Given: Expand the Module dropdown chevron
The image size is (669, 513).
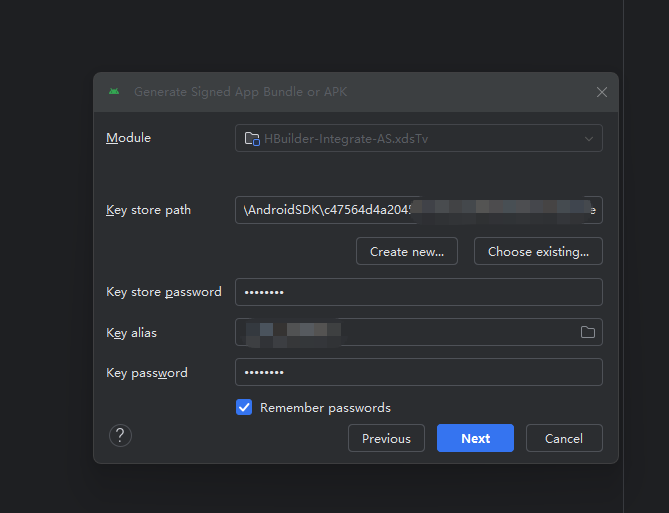Looking at the screenshot, I should click(x=589, y=138).
